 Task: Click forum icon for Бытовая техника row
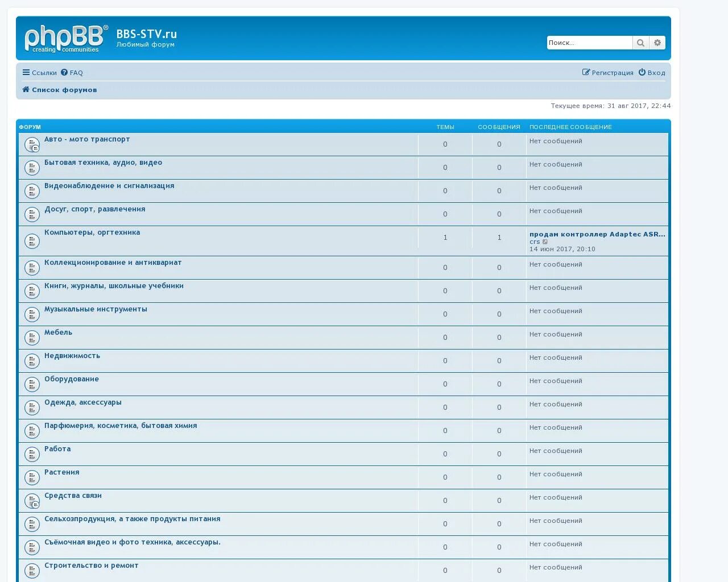[32, 168]
